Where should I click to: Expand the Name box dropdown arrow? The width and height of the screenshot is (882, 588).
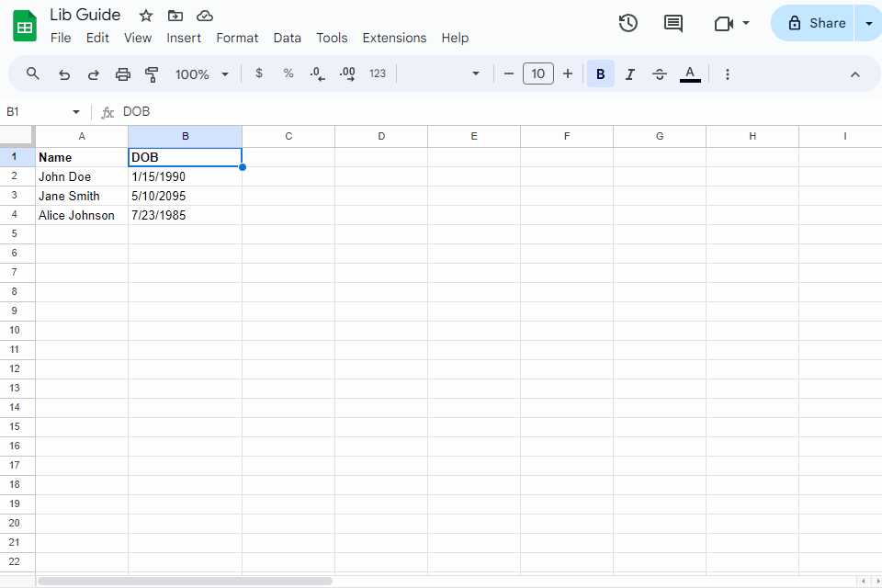point(76,112)
